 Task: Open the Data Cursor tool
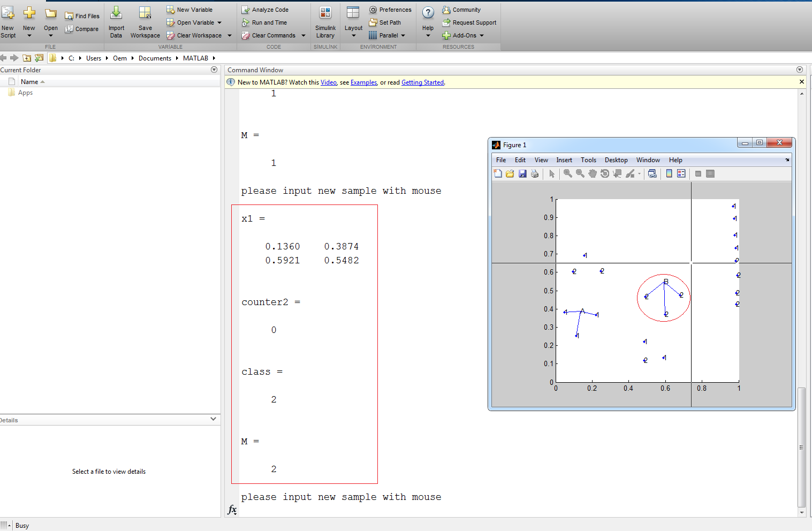tap(617, 173)
